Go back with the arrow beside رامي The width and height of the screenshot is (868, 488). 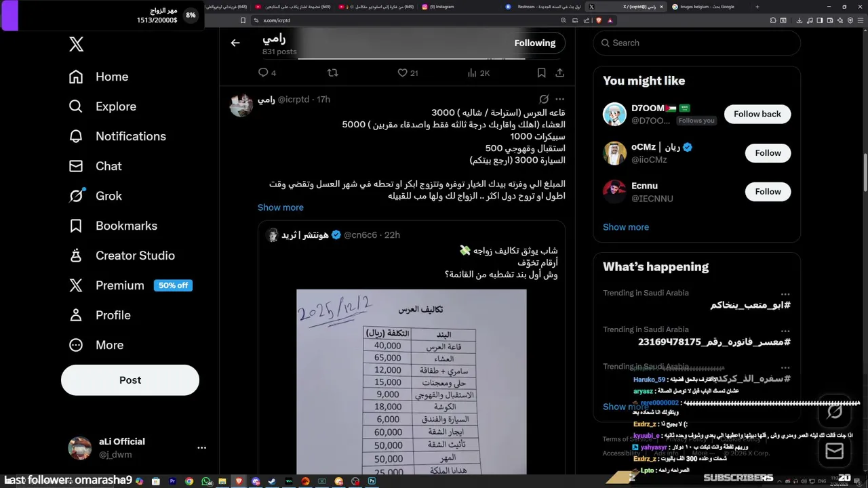coord(235,43)
